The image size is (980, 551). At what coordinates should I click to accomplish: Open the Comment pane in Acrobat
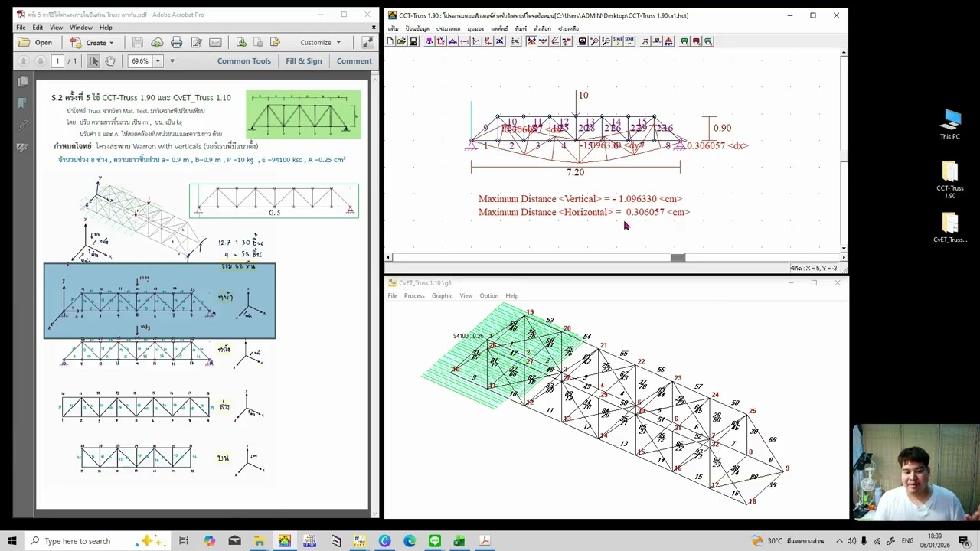pos(354,60)
